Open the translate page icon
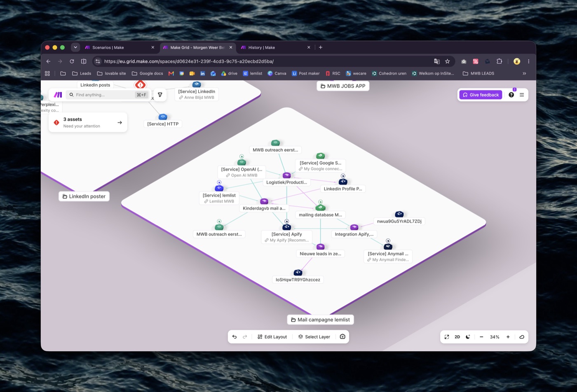 [437, 61]
